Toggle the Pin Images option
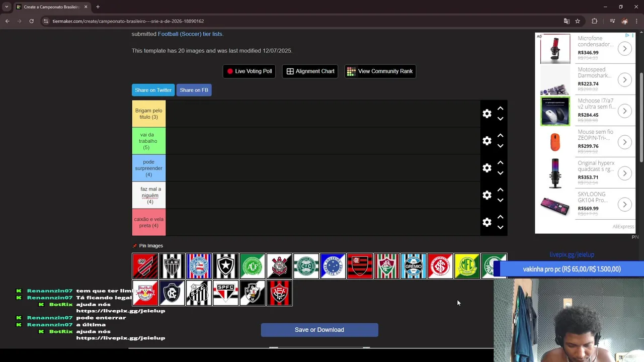644x362 pixels. tap(147, 246)
